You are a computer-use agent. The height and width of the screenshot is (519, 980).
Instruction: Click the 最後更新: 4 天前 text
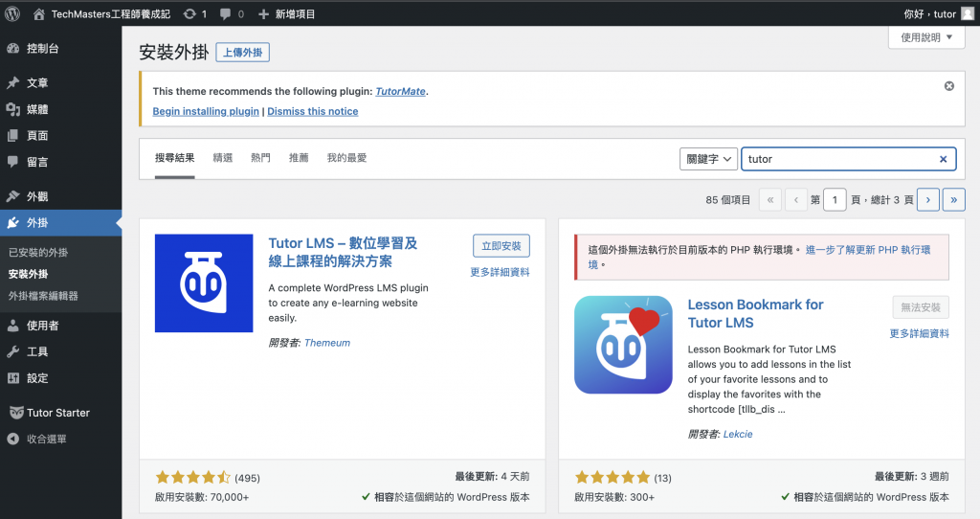(x=492, y=477)
